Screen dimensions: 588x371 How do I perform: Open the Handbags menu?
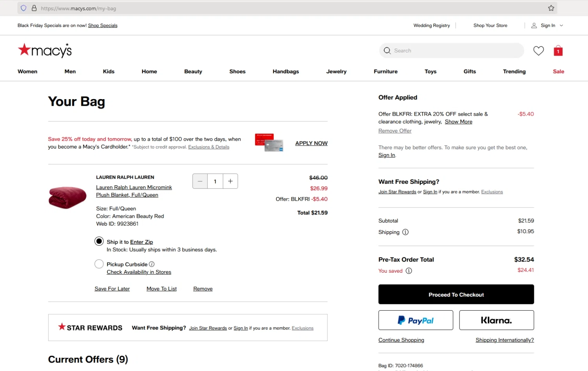tap(286, 71)
